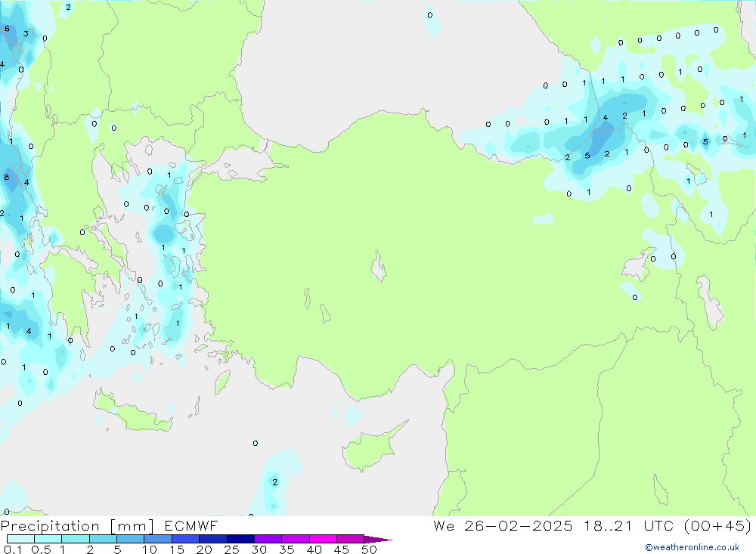Viewport: 756px width, 554px height.
Task: Click the legend label '0.5'
Action: pos(41,549)
